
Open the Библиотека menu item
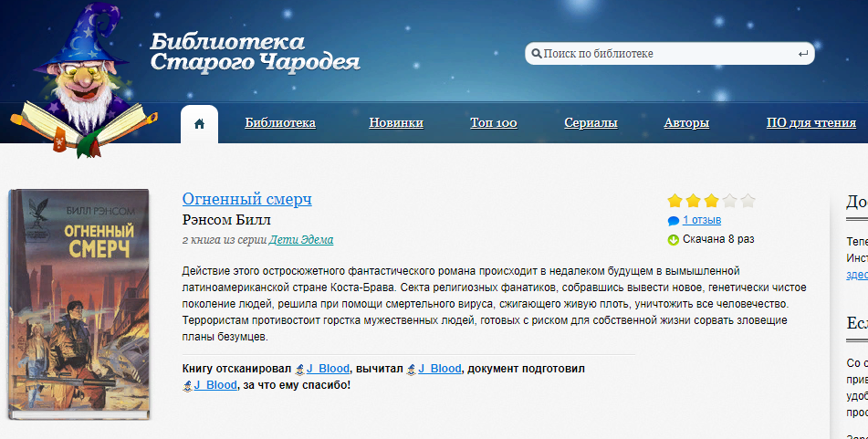coord(280,123)
